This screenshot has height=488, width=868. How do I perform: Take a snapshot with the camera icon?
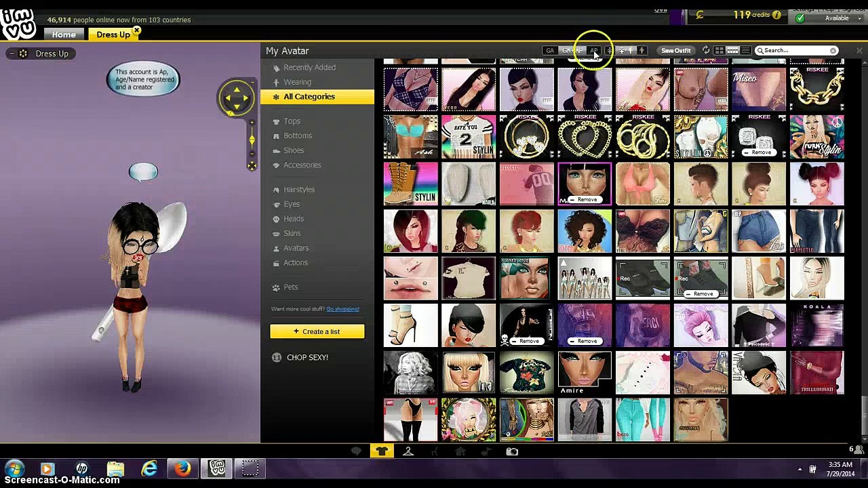coord(512,451)
